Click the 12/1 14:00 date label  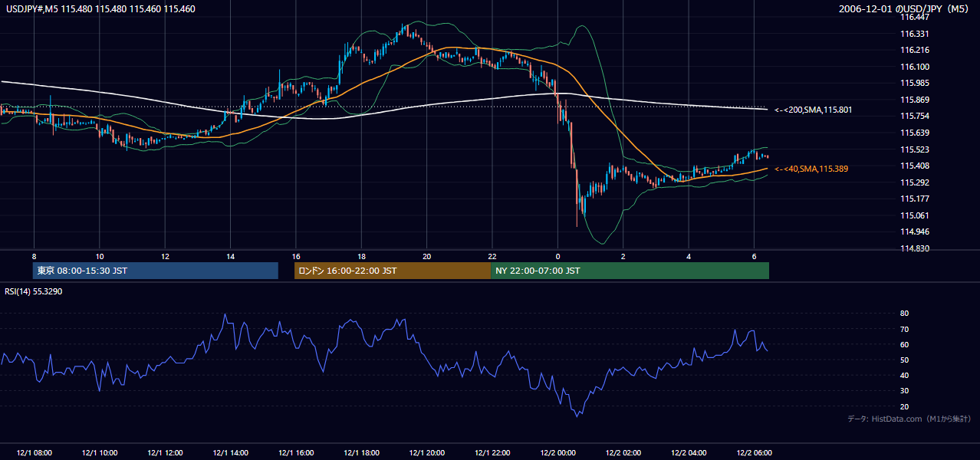tap(231, 453)
